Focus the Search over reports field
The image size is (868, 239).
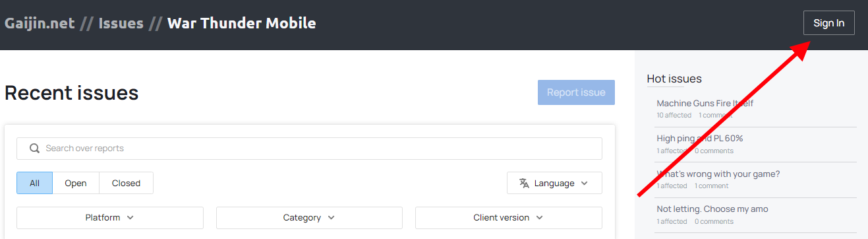point(309,149)
